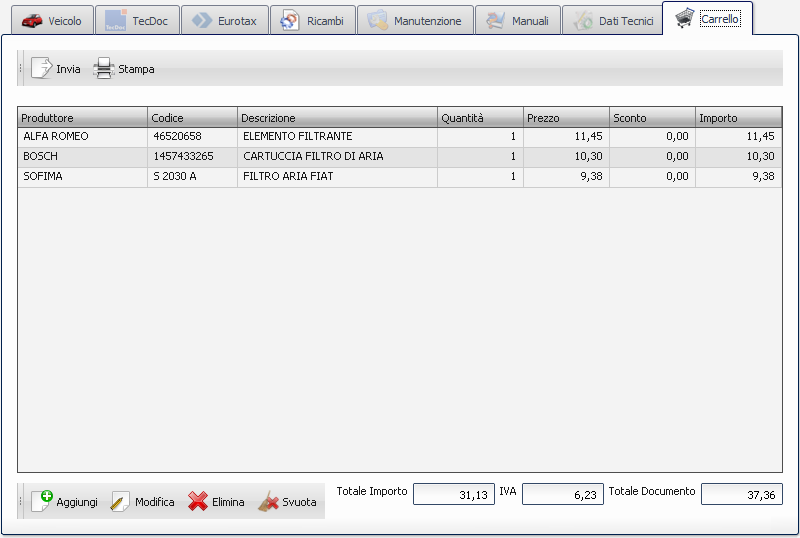Image resolution: width=800 pixels, height=538 pixels.
Task: Click Sconto 0,00 in BOSCH row
Action: click(652, 157)
